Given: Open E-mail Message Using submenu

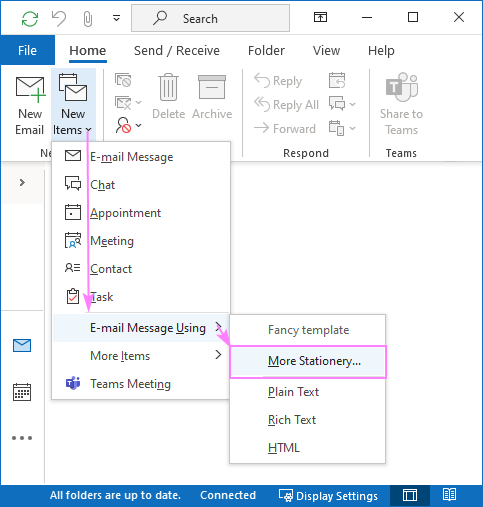Looking at the screenshot, I should pyautogui.click(x=141, y=328).
